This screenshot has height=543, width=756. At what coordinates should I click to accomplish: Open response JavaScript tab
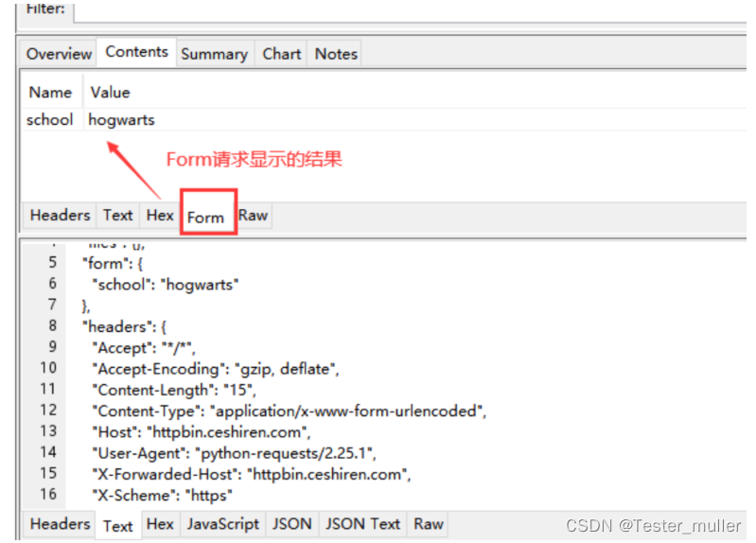tap(222, 524)
